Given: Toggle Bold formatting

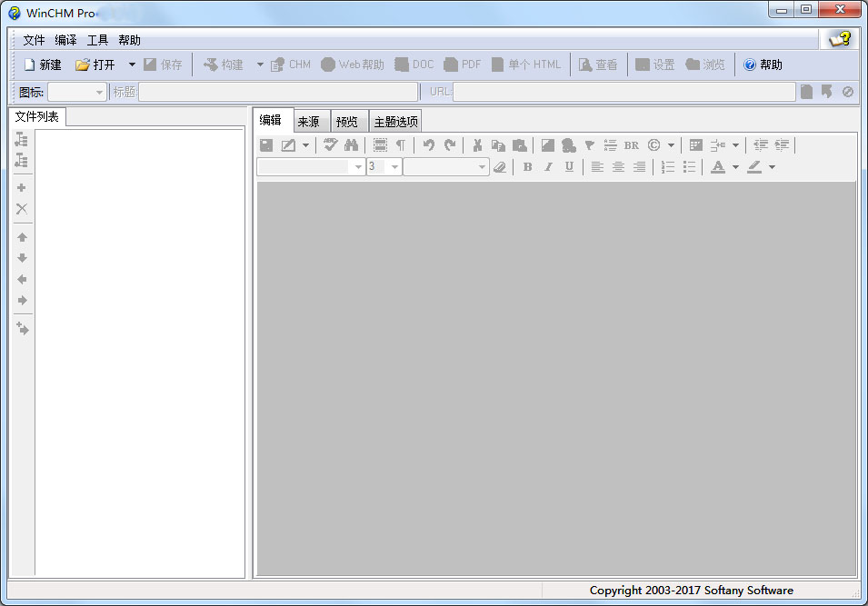Looking at the screenshot, I should [527, 166].
